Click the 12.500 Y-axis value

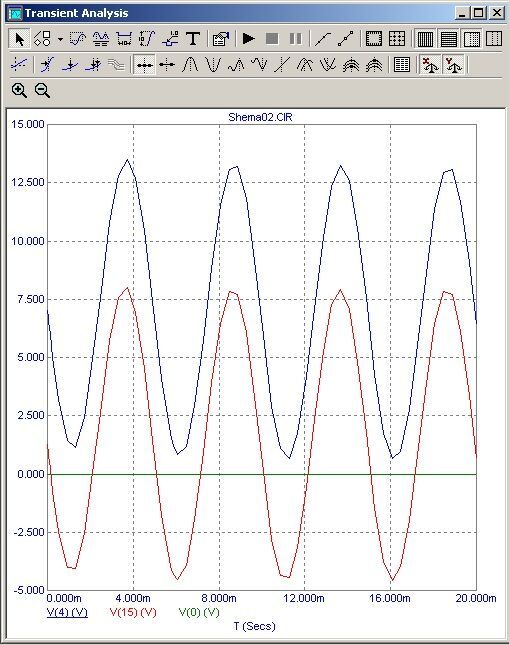[28, 182]
